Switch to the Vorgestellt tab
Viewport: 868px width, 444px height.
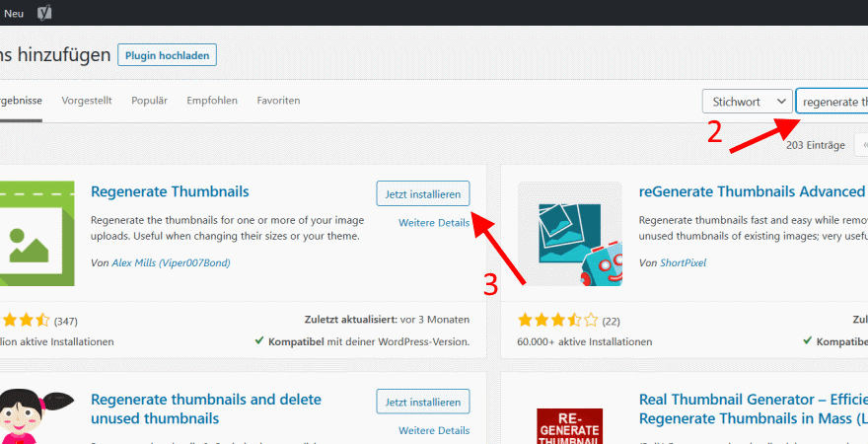point(87,101)
